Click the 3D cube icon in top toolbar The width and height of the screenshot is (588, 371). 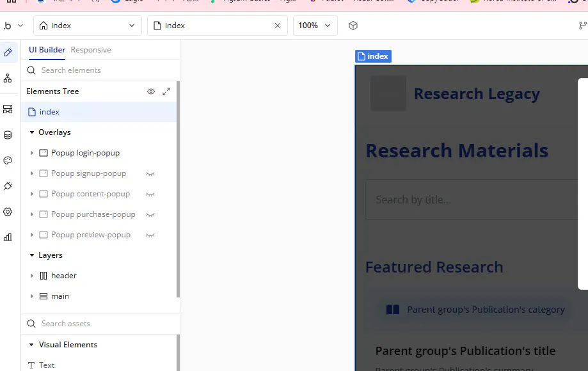coord(353,26)
